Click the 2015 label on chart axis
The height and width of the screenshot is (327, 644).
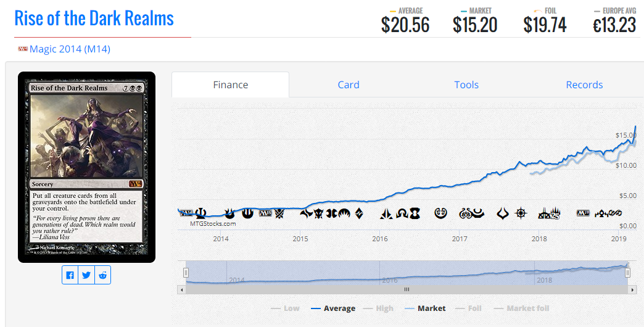click(300, 239)
